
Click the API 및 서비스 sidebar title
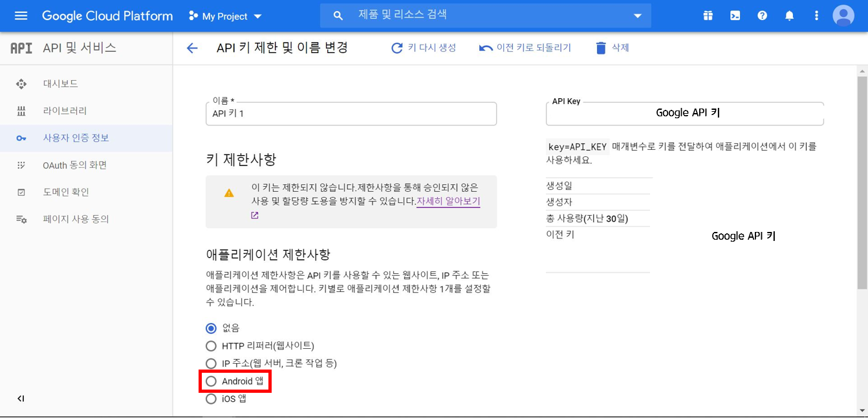coord(80,48)
